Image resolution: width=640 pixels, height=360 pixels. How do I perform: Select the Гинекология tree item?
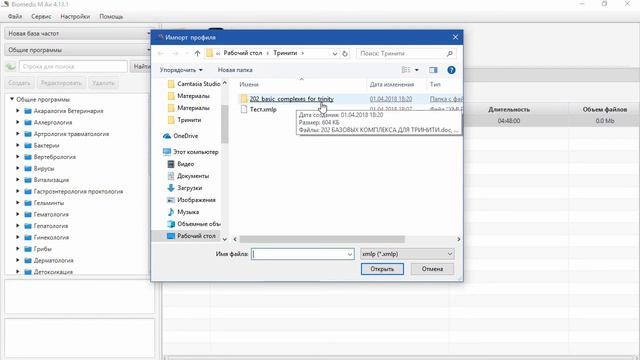pyautogui.click(x=51, y=237)
